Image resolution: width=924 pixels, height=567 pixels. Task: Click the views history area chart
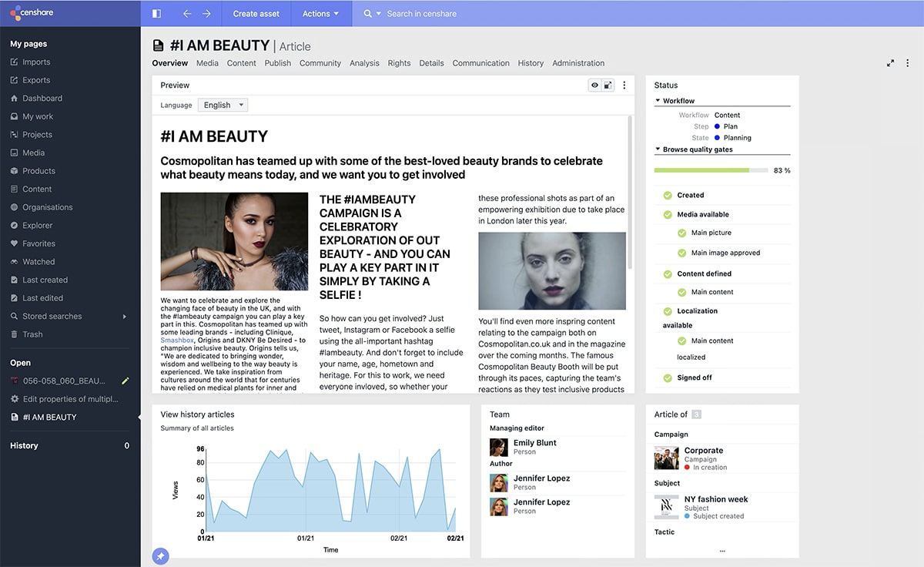tap(329, 490)
